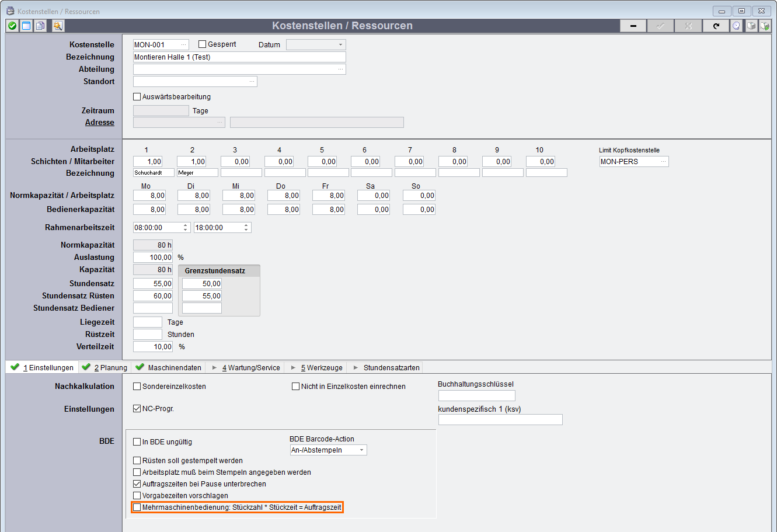Click the curved arrow refresh button
Image resolution: width=777 pixels, height=532 pixels.
click(716, 26)
